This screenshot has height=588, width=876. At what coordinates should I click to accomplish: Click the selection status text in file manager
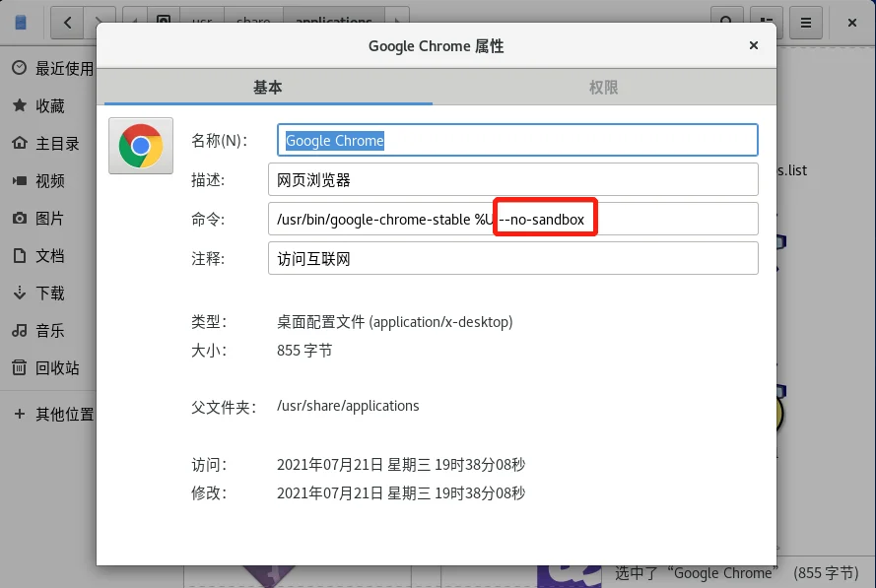736,573
